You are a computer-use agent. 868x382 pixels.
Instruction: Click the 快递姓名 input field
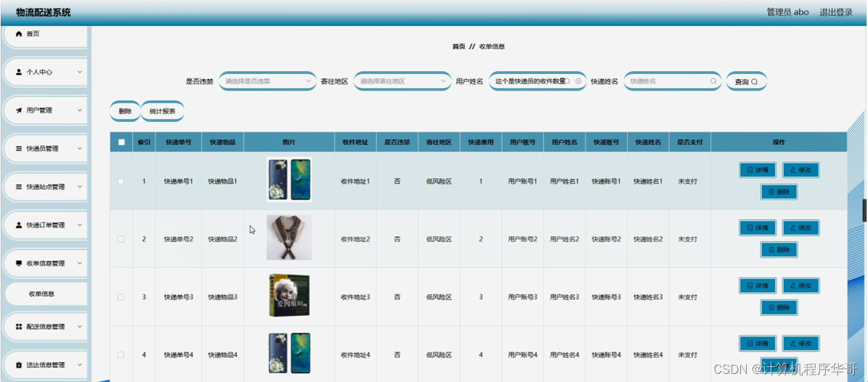(673, 81)
